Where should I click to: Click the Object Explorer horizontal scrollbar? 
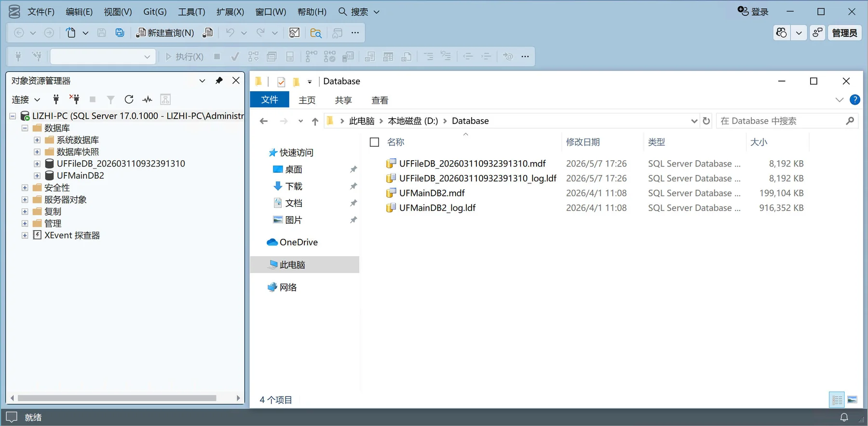(117, 399)
